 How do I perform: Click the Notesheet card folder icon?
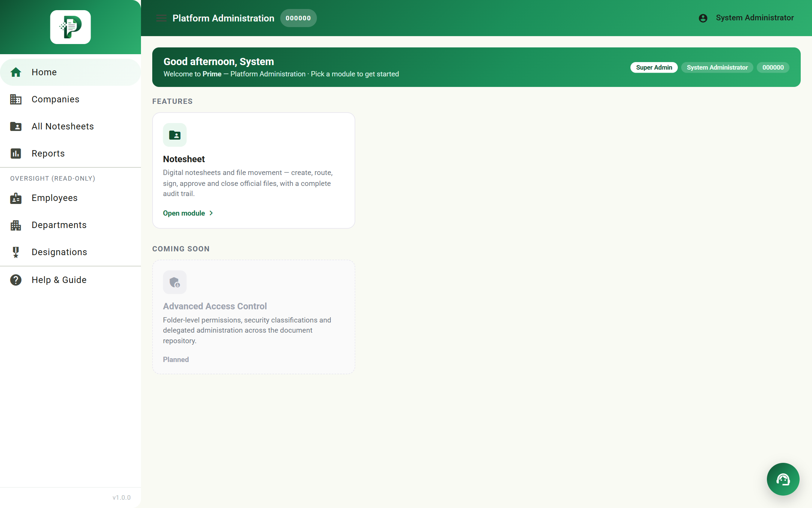[175, 135]
